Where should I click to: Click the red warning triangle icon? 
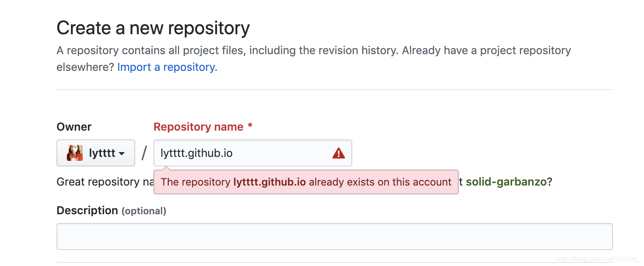tap(338, 153)
